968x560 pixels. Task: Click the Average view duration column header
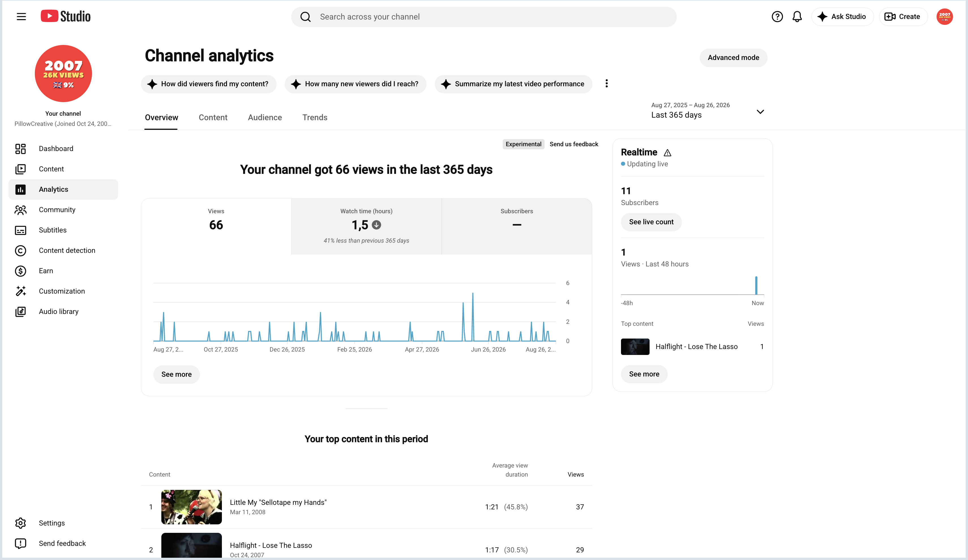[510, 470]
